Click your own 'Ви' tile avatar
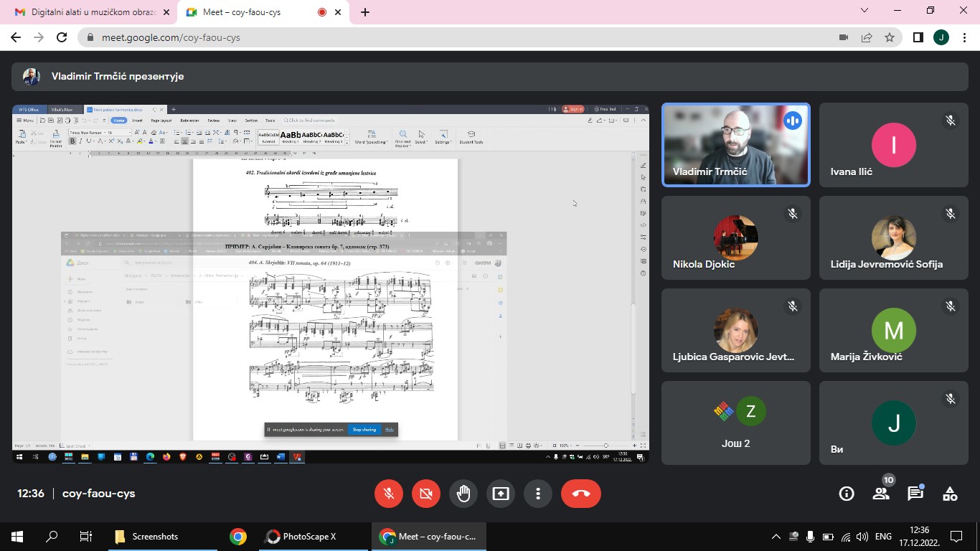The width and height of the screenshot is (980, 551). tap(893, 423)
